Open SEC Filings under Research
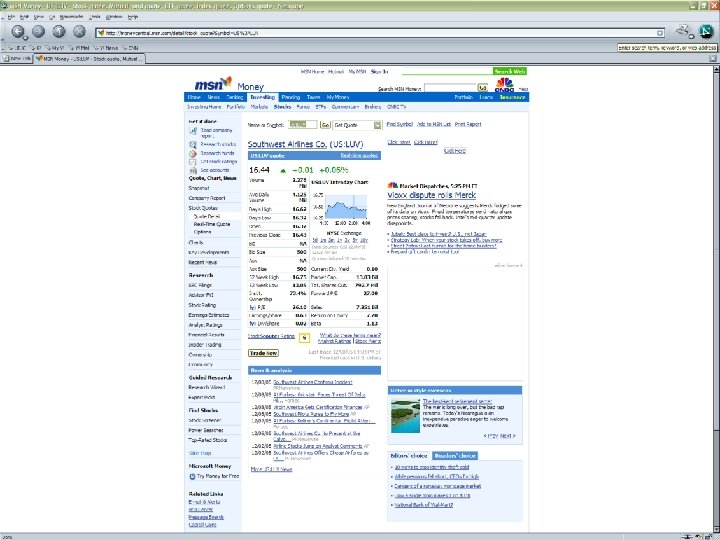This screenshot has width=720, height=540. (x=200, y=285)
